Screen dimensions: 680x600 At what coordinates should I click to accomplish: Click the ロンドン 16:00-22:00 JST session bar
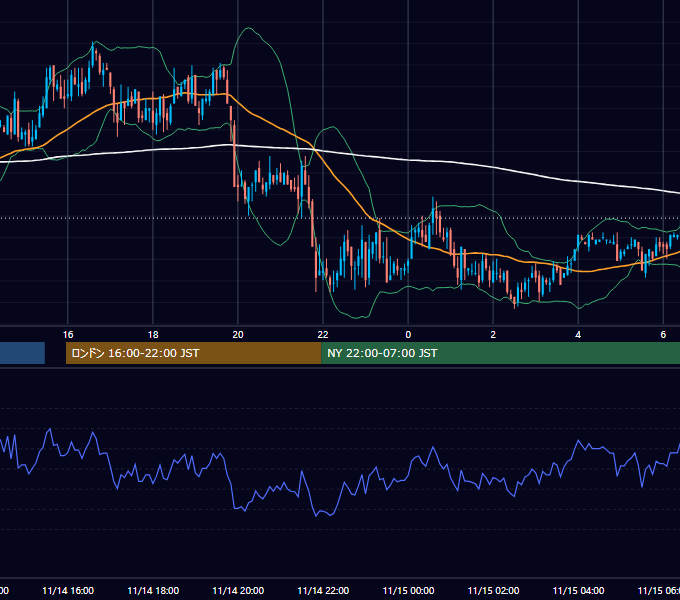(193, 353)
